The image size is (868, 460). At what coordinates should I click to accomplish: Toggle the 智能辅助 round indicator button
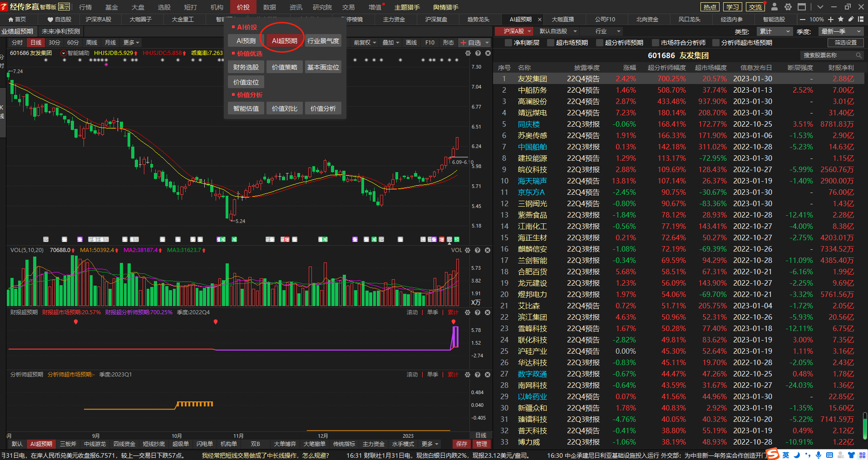64,53
